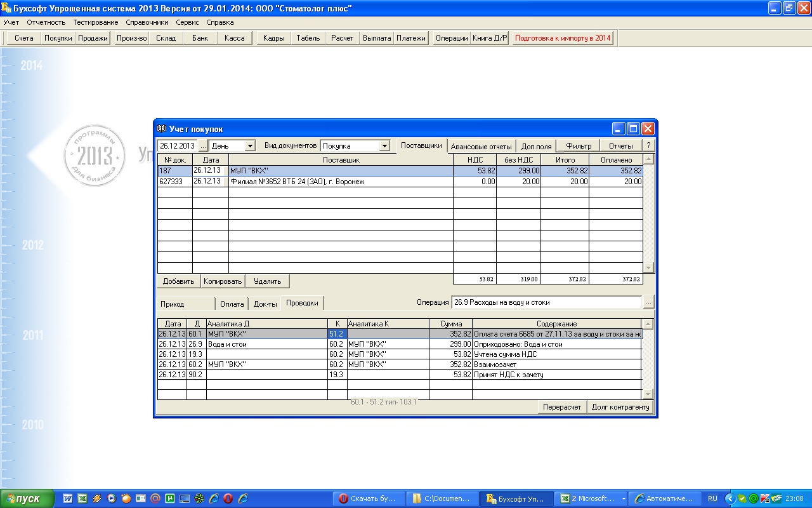Launch Excel from the quick launch bar
The image size is (812, 508).
pyautogui.click(x=82, y=499)
